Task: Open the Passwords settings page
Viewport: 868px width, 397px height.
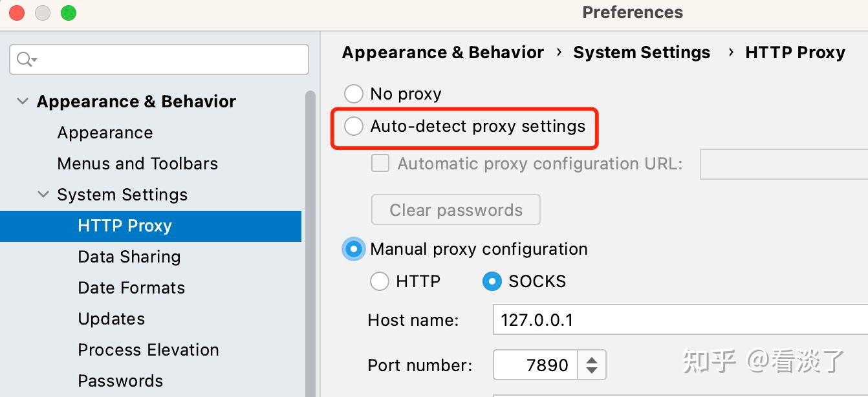Action: click(120, 381)
